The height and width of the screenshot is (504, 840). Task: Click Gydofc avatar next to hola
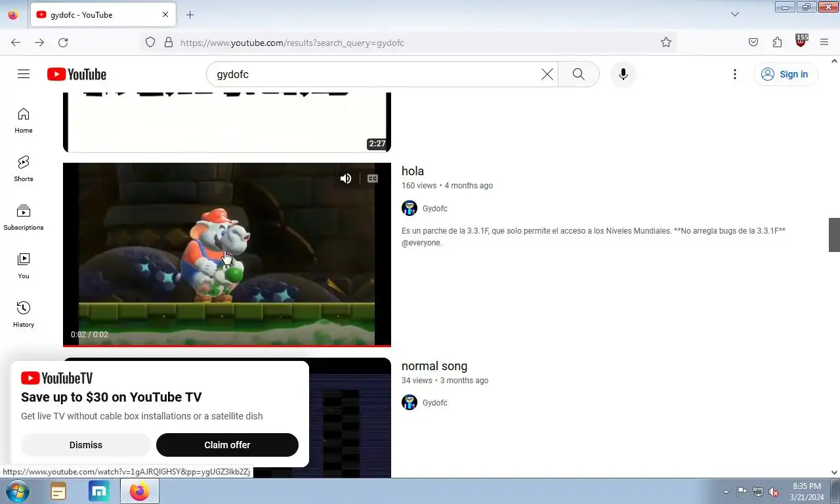pyautogui.click(x=409, y=209)
